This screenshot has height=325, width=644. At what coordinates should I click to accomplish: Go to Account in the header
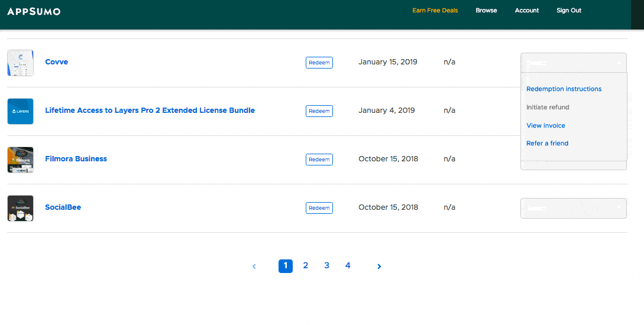tap(526, 11)
